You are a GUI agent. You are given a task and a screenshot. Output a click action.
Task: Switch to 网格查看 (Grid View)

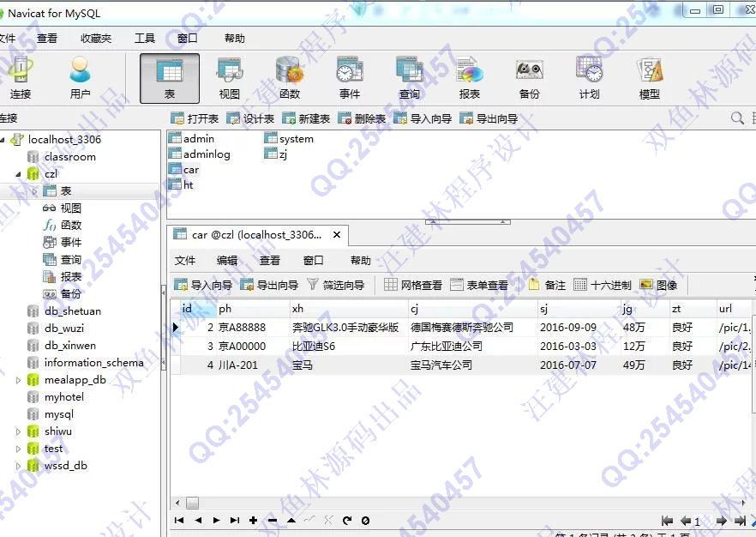[413, 285]
